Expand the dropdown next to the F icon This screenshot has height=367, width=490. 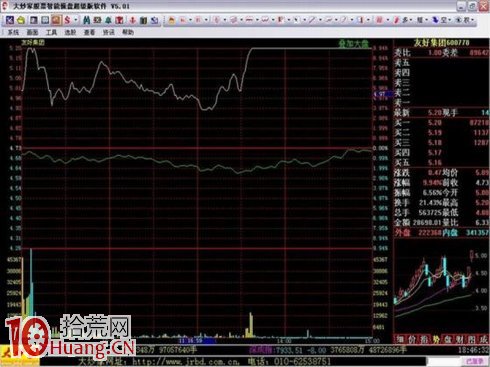click(288, 20)
